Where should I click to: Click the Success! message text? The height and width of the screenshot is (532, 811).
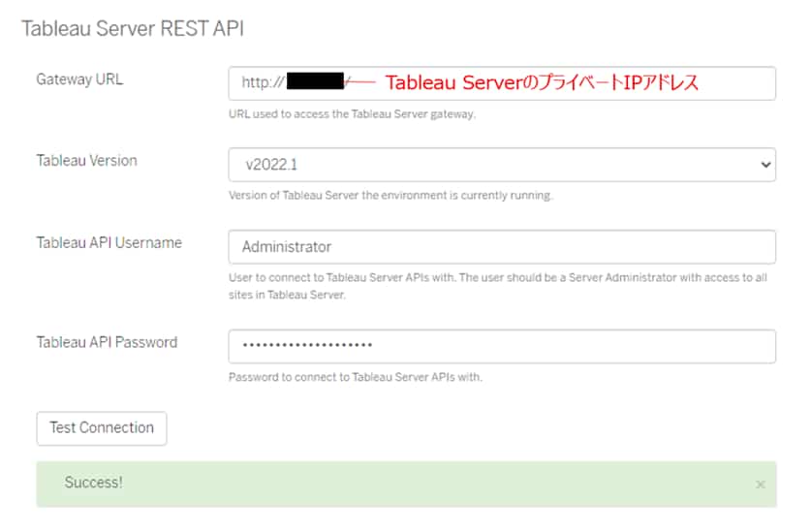click(94, 483)
